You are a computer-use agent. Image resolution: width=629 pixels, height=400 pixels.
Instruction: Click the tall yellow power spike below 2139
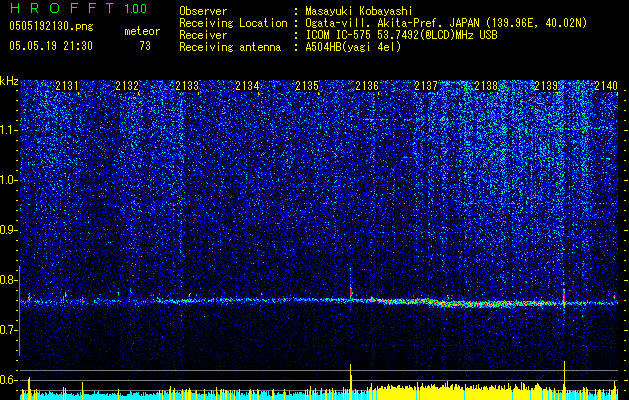coord(564,380)
